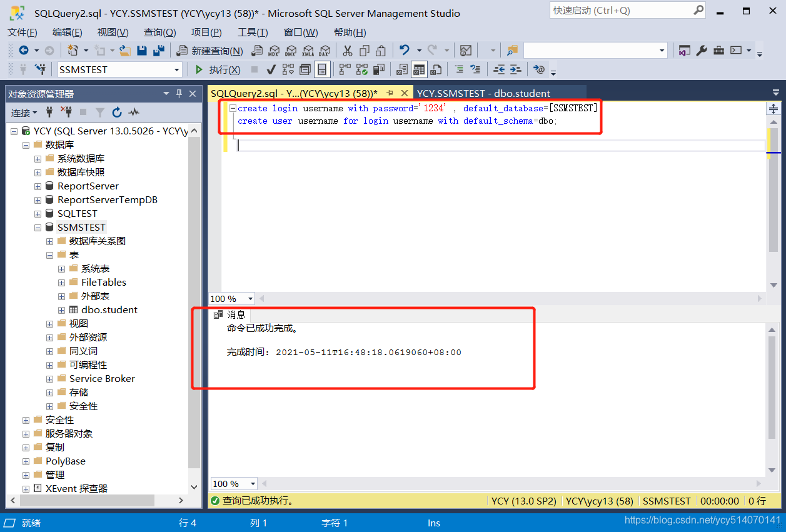The image size is (786, 532).
Task: Click the save all icon
Action: [x=159, y=51]
